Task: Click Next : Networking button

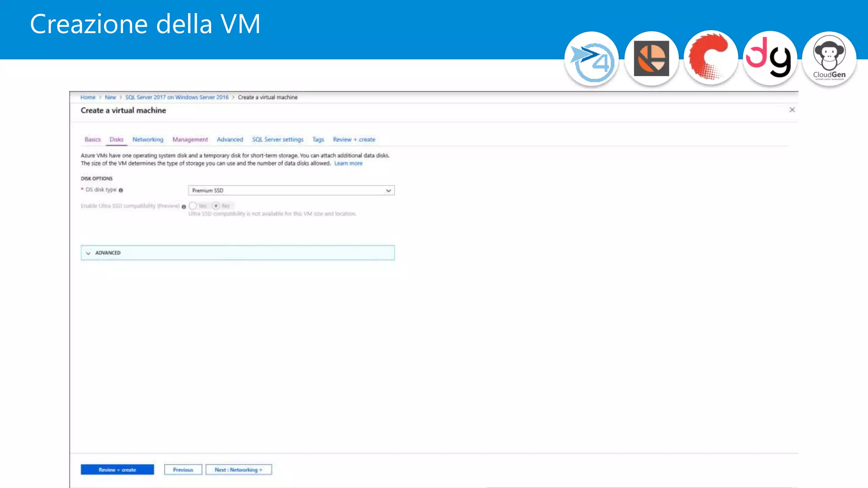Action: point(239,470)
